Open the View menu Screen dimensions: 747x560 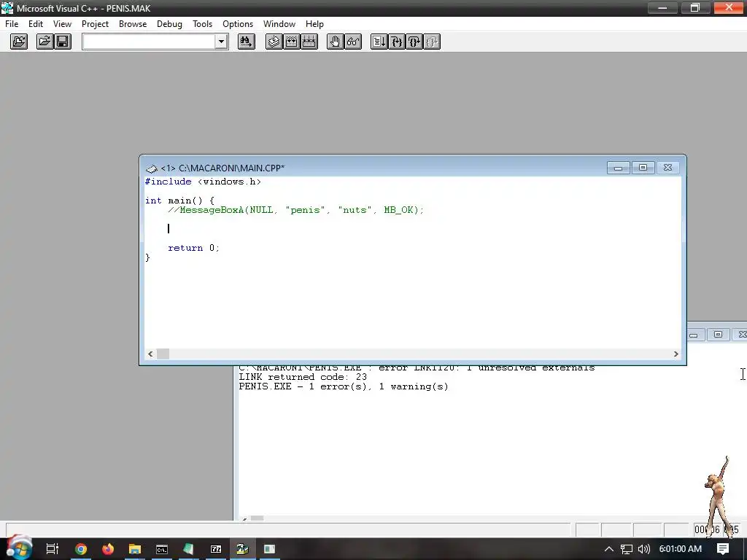[x=63, y=24]
